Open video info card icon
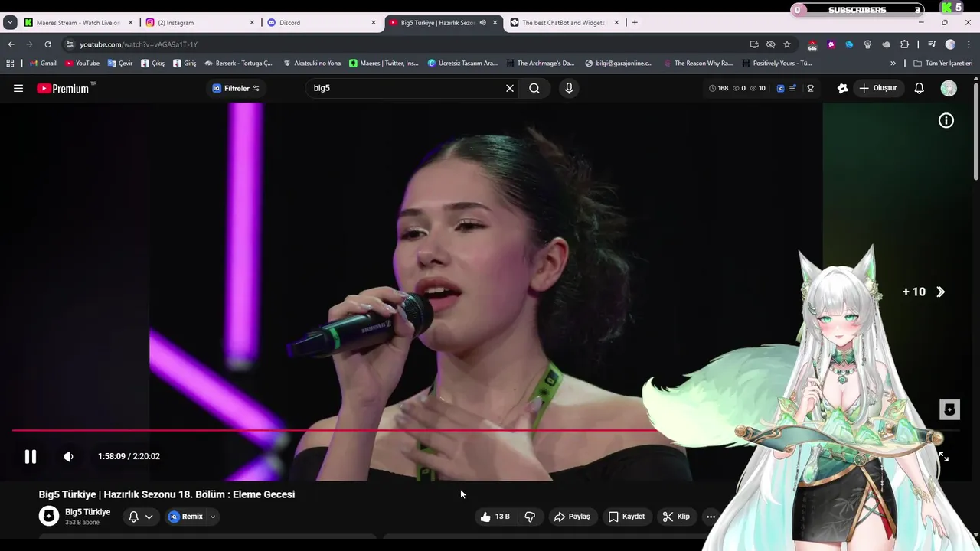The width and height of the screenshot is (980, 551). 946,120
